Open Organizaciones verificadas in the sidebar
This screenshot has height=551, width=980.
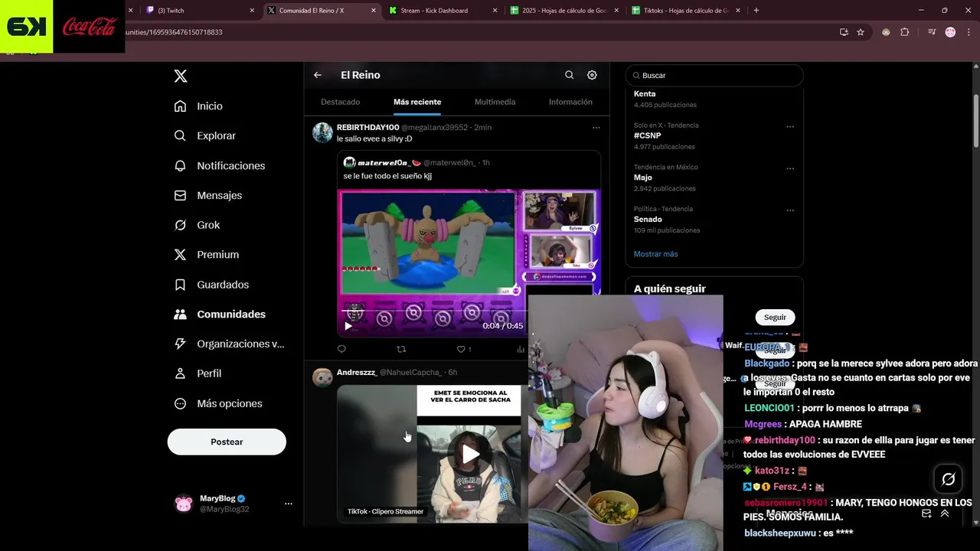click(x=229, y=344)
